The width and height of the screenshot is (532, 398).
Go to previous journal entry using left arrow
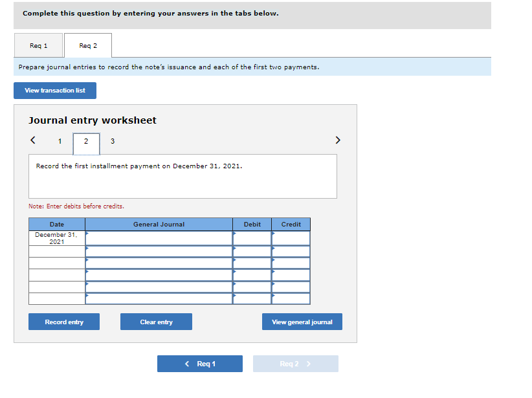coord(33,140)
